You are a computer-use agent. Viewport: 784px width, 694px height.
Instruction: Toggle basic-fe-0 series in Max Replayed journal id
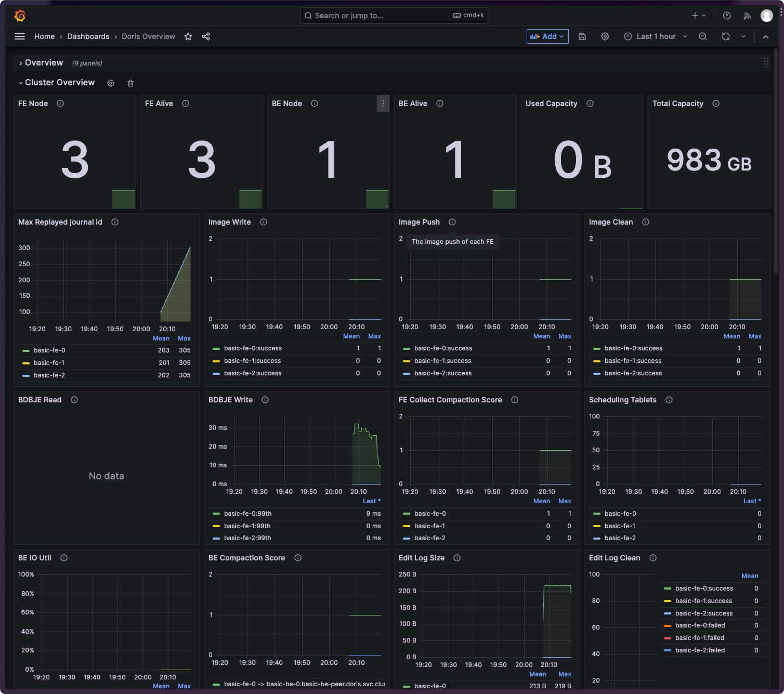pyautogui.click(x=50, y=350)
